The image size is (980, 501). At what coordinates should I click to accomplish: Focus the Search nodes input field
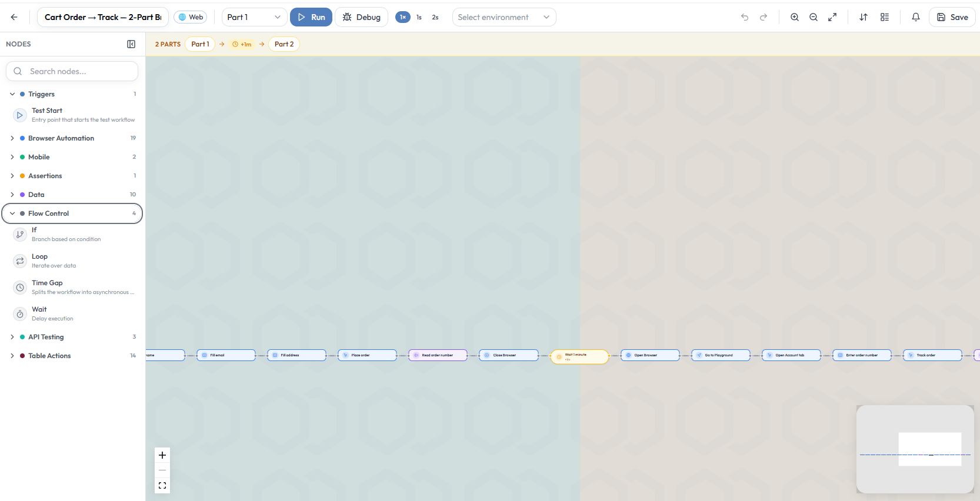click(72, 71)
